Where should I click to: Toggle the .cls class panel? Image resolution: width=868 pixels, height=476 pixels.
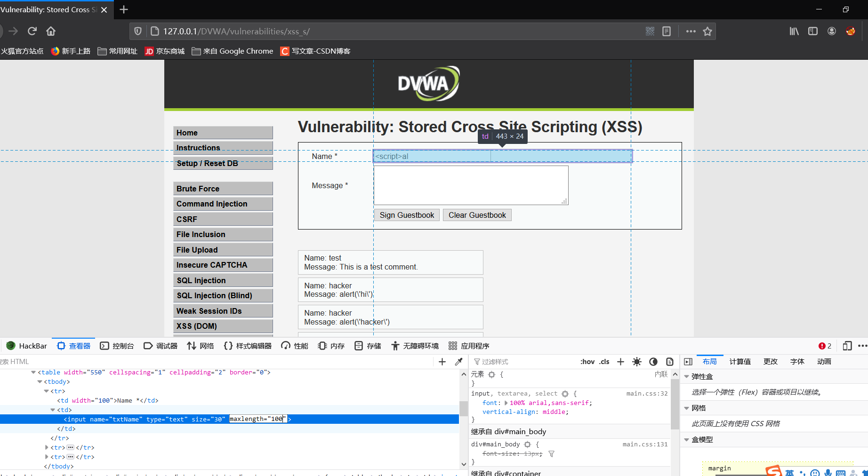(604, 362)
